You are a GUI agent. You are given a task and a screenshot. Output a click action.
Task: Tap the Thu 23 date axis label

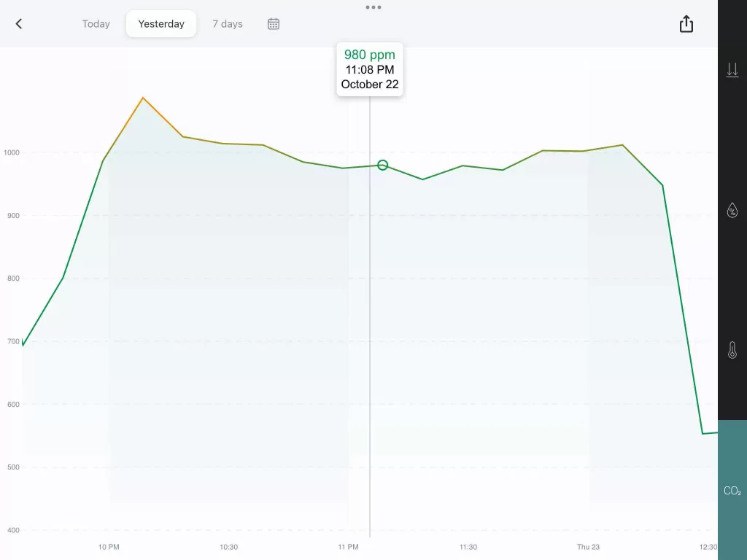(x=588, y=547)
